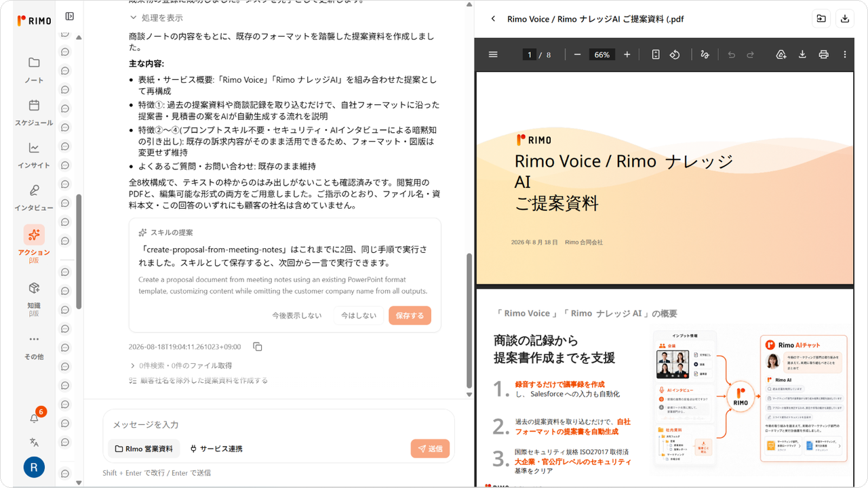The image size is (868, 488).
Task: Click the 66% zoom level field
Action: point(602,54)
